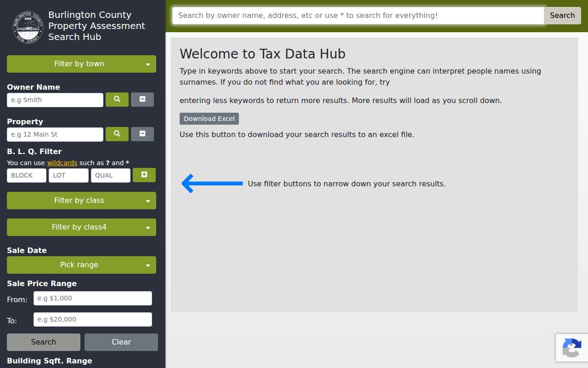Focus the Sale Price To field
The height and width of the screenshot is (368, 588).
click(x=93, y=319)
